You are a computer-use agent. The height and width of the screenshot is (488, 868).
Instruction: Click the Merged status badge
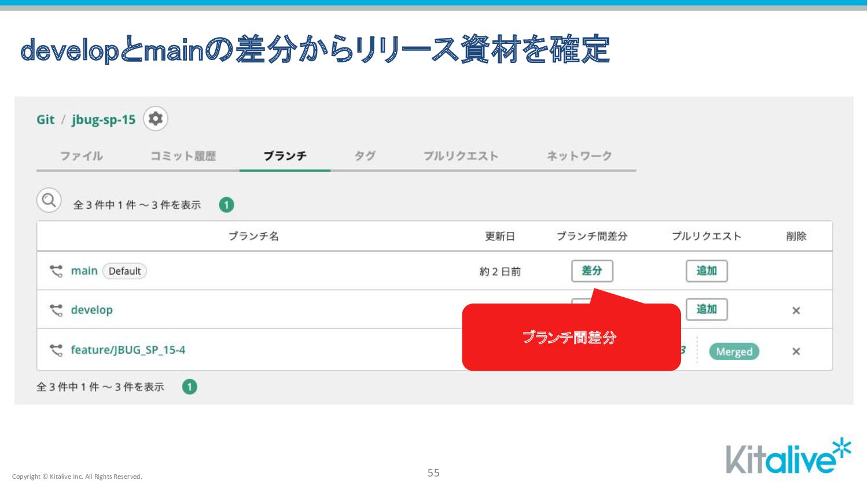[x=734, y=352]
